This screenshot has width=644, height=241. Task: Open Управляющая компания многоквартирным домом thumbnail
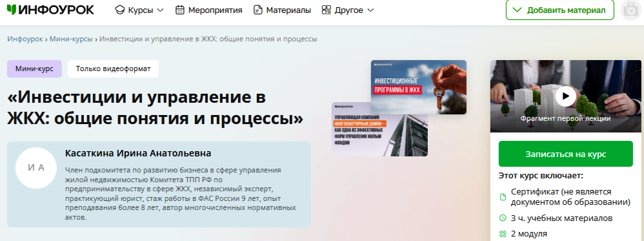pos(379,129)
